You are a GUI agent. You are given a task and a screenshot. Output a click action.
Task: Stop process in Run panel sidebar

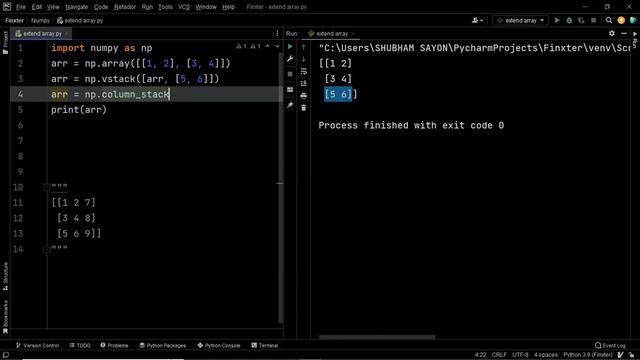(290, 74)
